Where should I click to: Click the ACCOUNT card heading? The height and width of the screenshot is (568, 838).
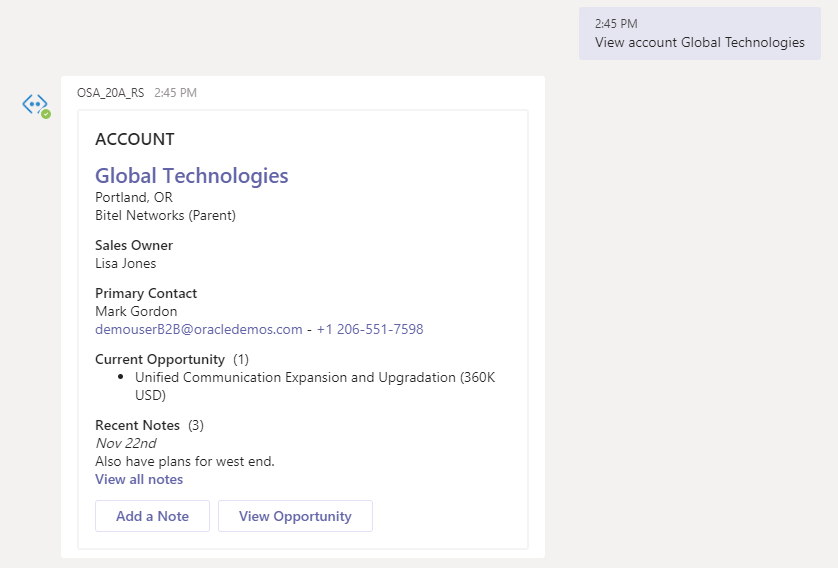point(135,140)
